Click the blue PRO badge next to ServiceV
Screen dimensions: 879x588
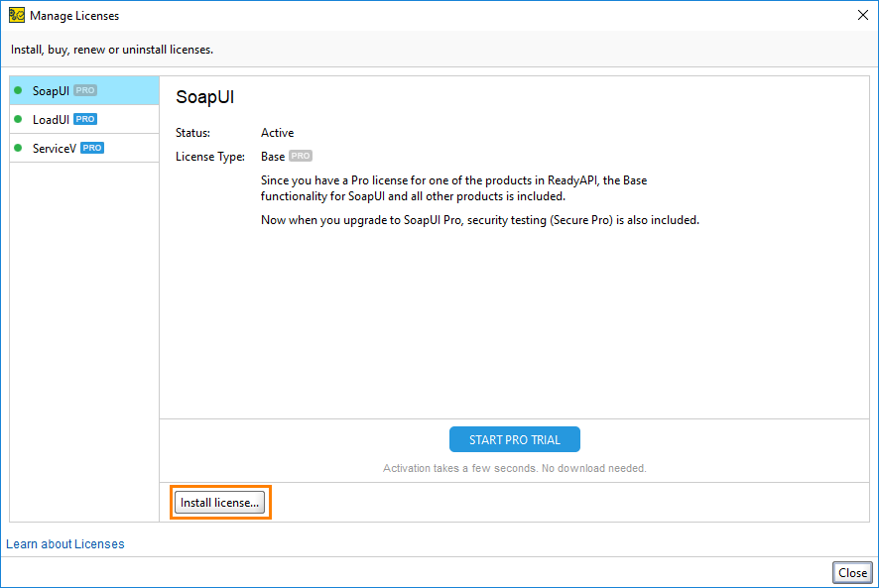[x=92, y=148]
